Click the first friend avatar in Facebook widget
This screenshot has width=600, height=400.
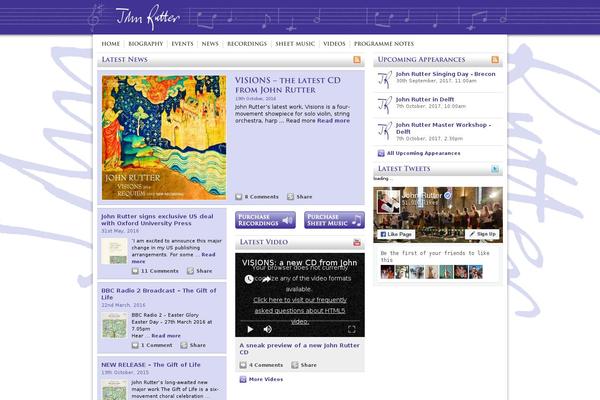point(387,272)
